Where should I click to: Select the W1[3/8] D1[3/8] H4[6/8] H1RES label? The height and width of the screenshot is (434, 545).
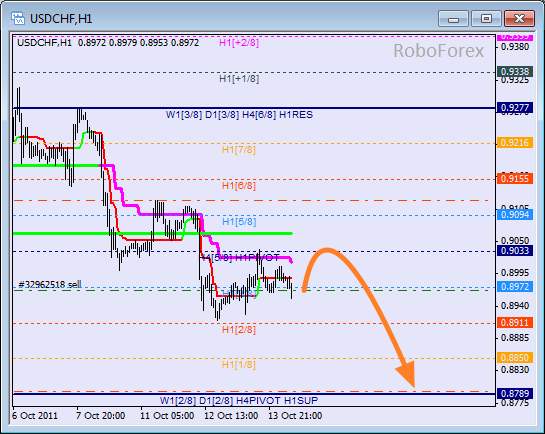point(239,115)
